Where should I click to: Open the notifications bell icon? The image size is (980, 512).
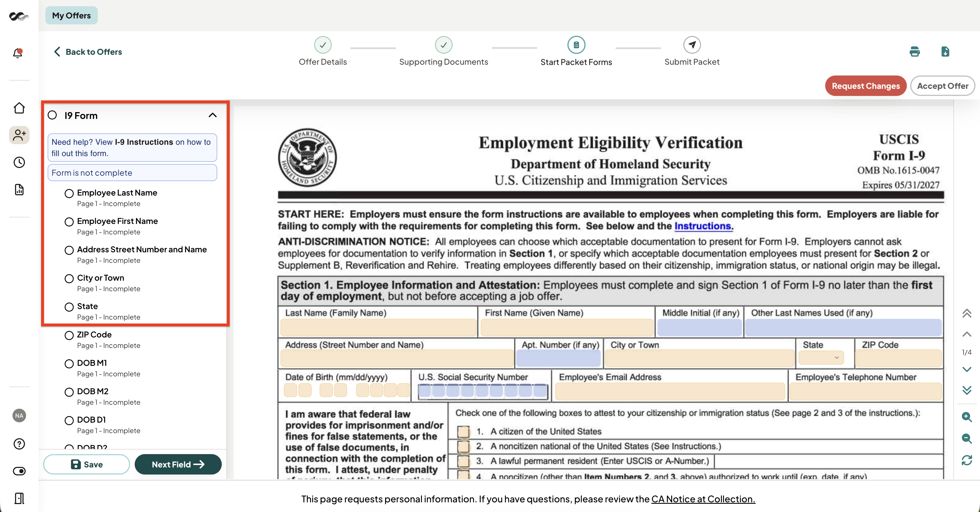[18, 53]
